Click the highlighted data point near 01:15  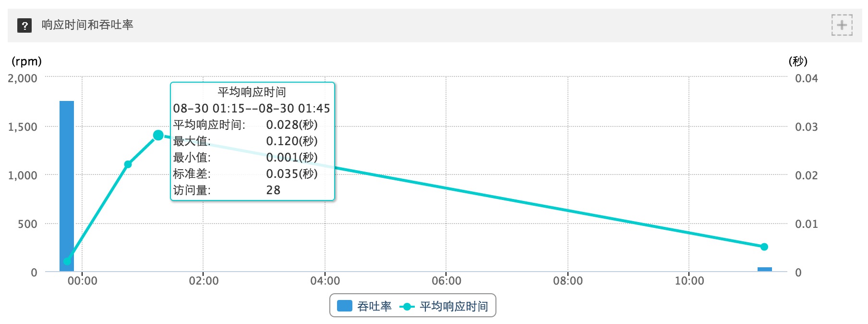click(x=158, y=136)
